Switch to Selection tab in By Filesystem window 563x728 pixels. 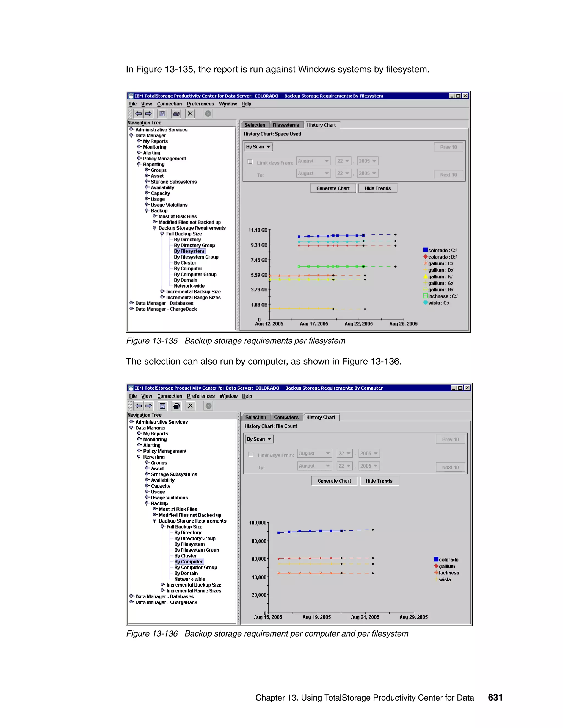pos(255,125)
